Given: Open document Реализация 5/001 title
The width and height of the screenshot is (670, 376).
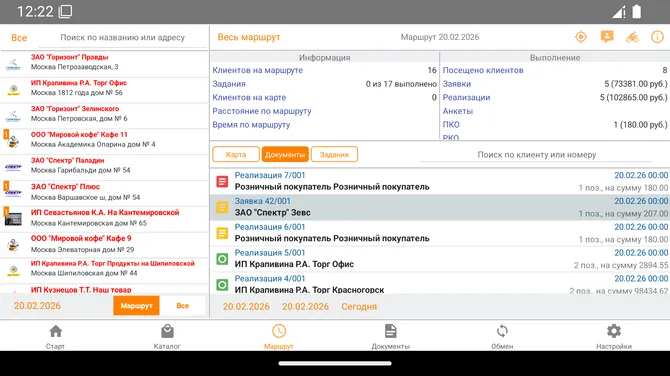Looking at the screenshot, I should point(270,253).
